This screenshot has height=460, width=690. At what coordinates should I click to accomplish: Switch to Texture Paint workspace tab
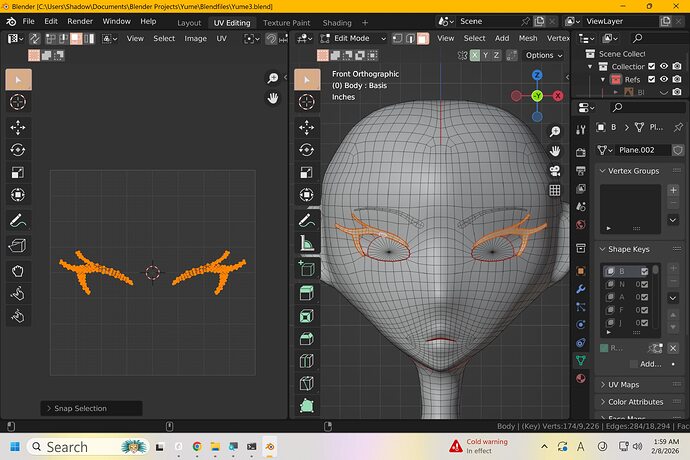tap(286, 22)
